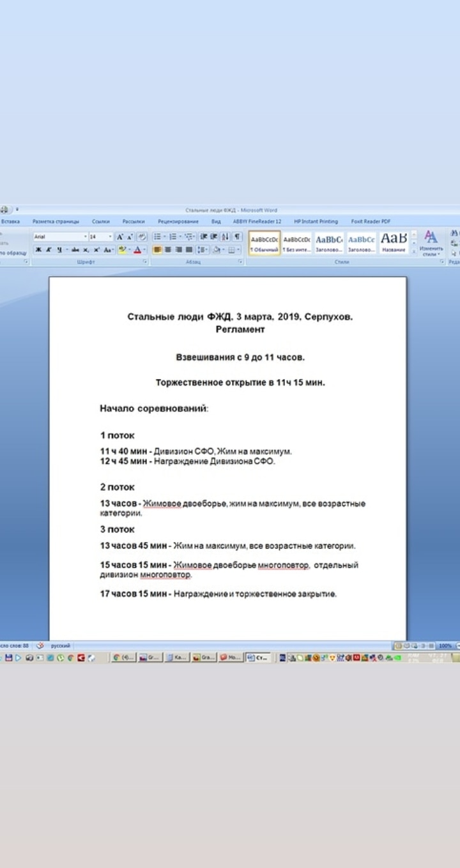Click the multilevel list button

pos(188,236)
